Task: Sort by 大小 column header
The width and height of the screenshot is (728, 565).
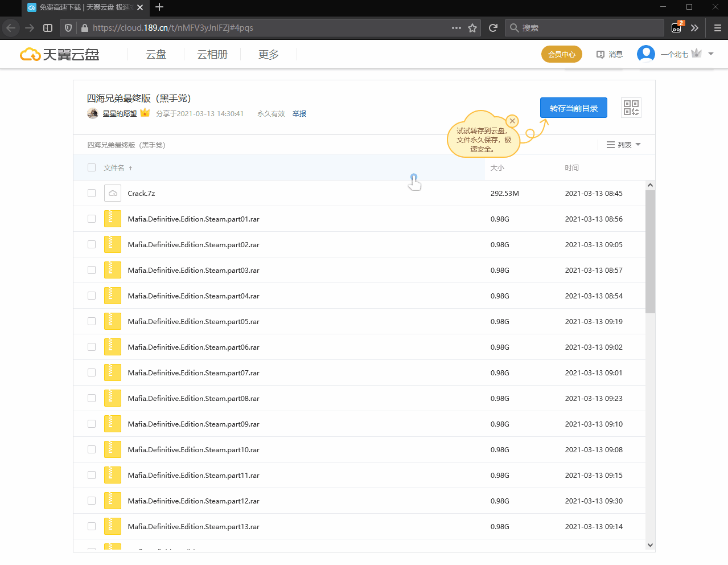Action: click(x=497, y=167)
